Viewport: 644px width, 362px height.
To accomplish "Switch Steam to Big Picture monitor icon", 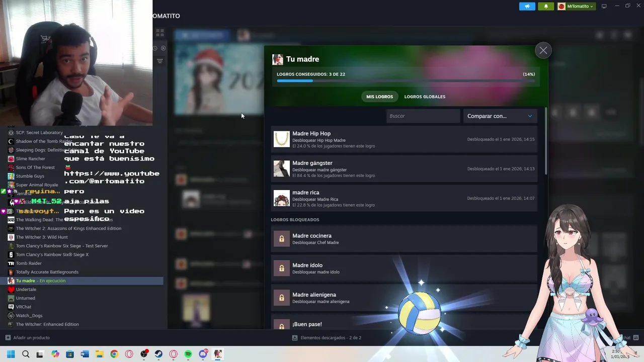I will (x=604, y=6).
